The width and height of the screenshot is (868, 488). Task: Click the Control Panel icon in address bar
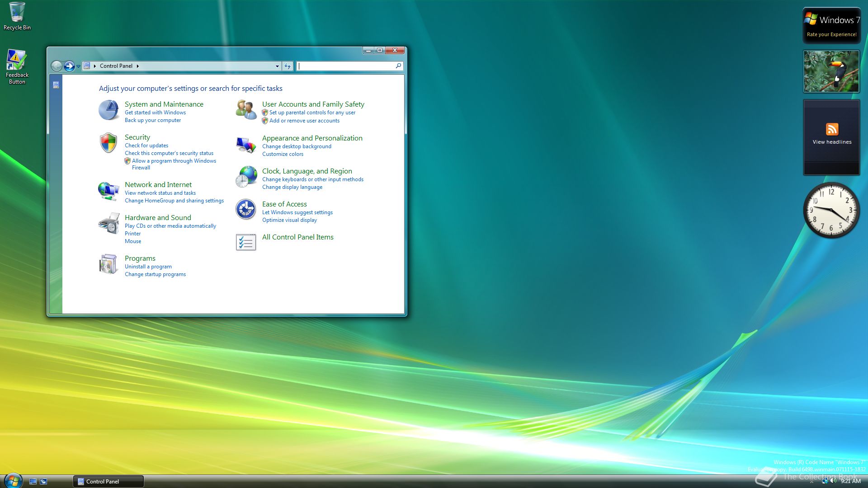click(x=87, y=66)
